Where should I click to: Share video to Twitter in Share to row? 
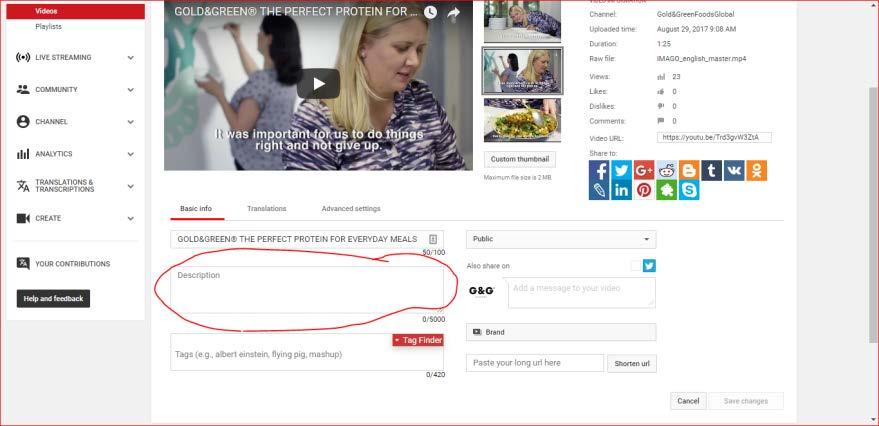tap(622, 170)
